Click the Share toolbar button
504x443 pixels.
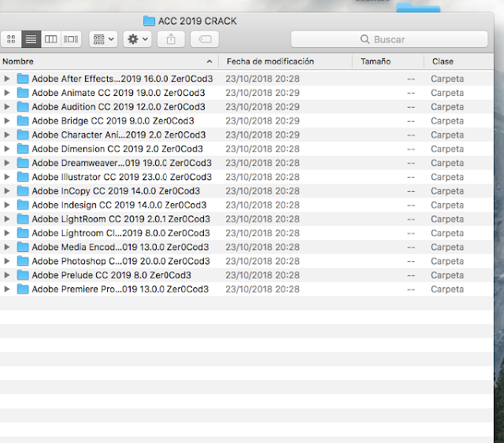coord(171,39)
